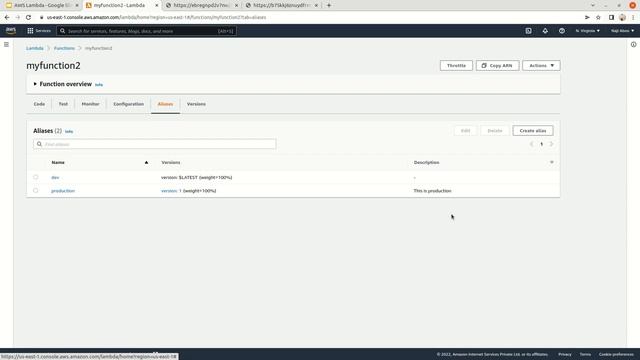Click the Create alias button

click(533, 131)
